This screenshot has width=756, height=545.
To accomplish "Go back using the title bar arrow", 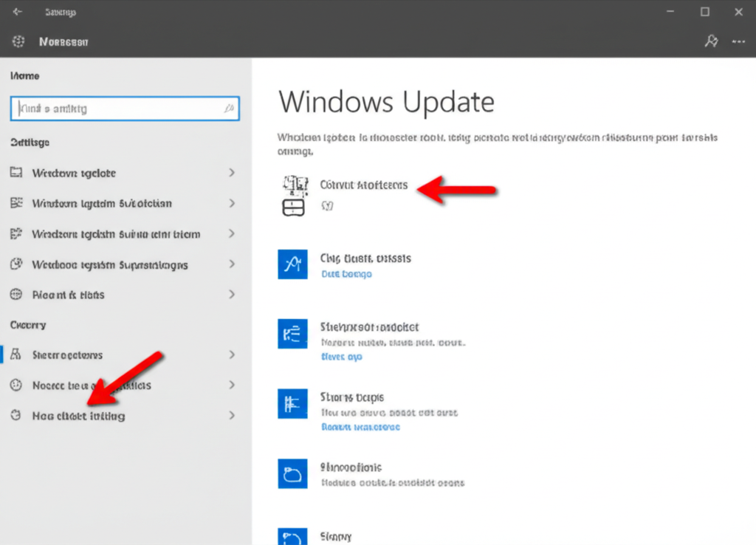I will coord(18,12).
